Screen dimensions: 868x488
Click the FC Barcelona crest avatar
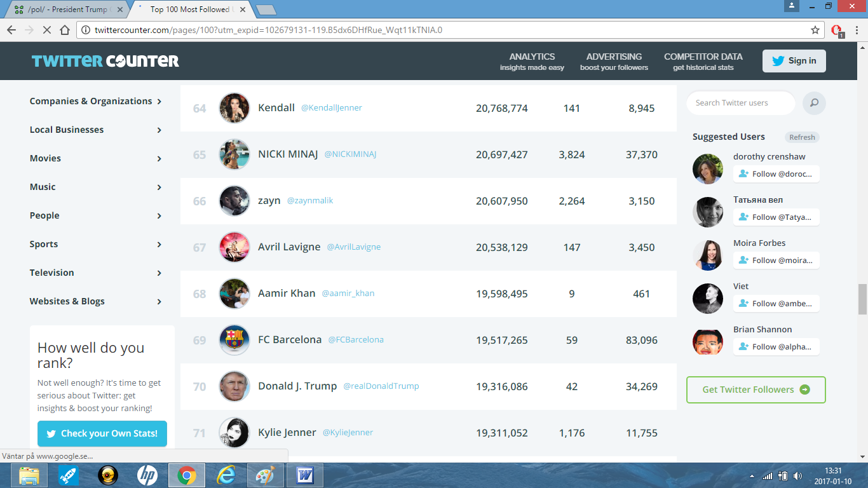point(234,340)
